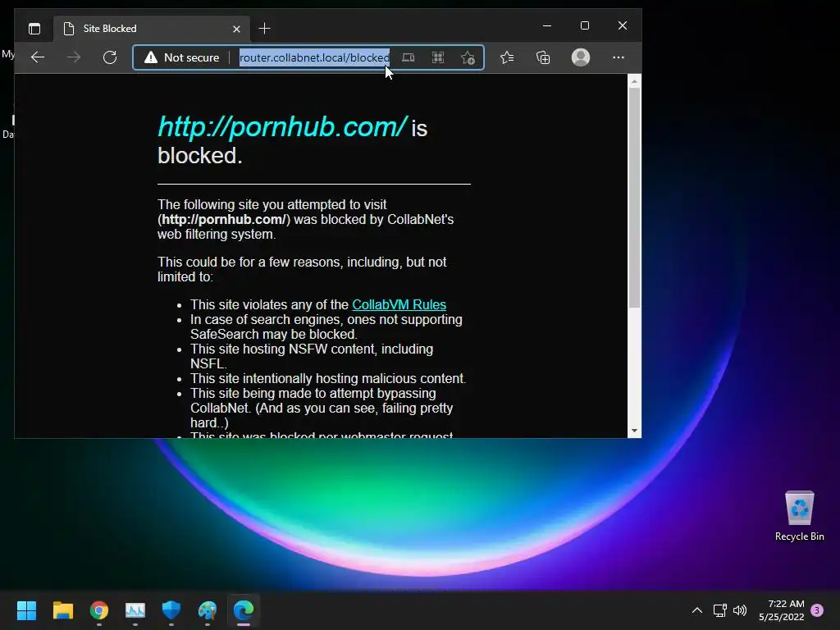Click the page scrollbar down arrow
The height and width of the screenshot is (630, 840).
634,431
